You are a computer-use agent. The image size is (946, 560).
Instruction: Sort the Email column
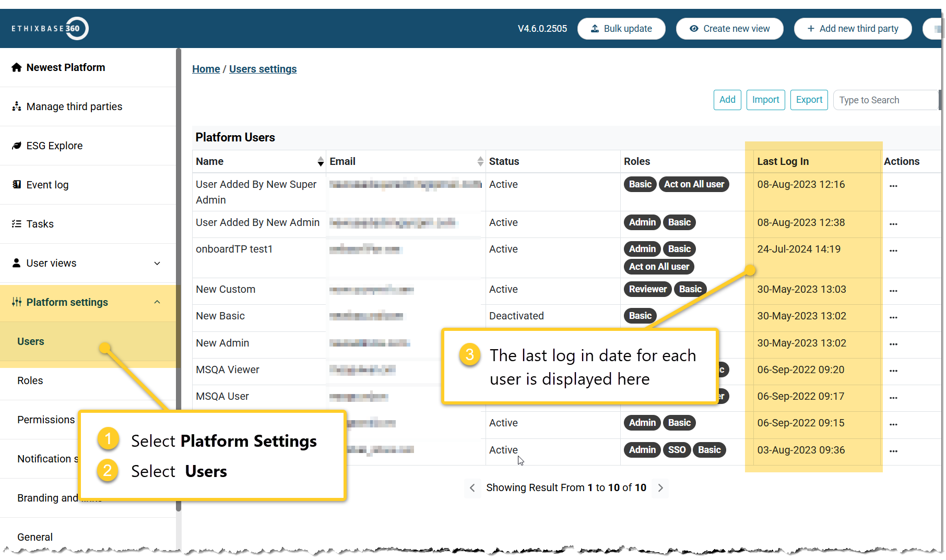click(x=480, y=162)
